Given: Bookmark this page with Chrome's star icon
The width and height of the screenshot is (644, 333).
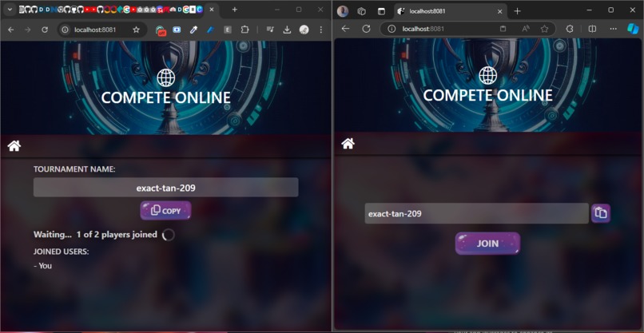Looking at the screenshot, I should click(x=136, y=30).
